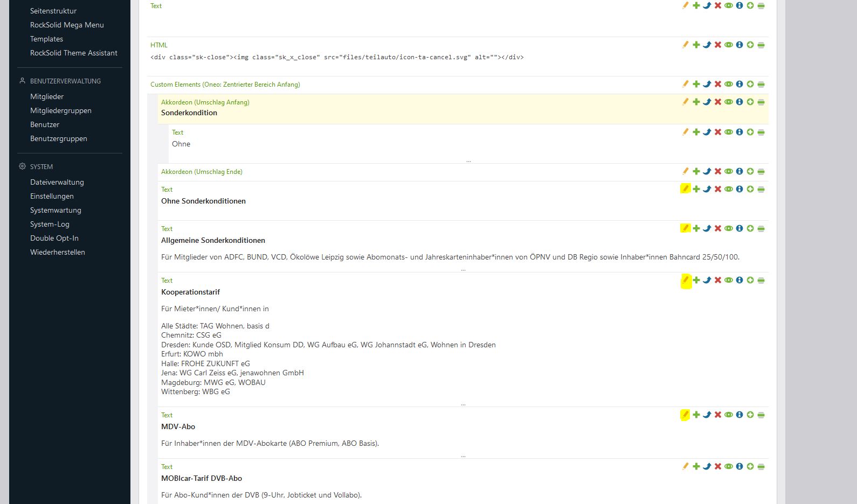Screen dimensions: 857x504
Task: Expand Allgemeine Sonderkonditionen preview via ellipsis
Action: (x=463, y=269)
